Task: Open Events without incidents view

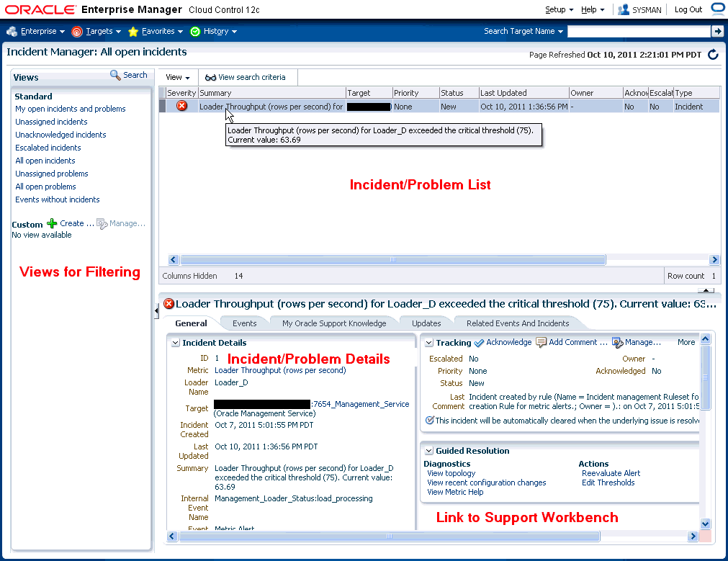Action: click(x=57, y=199)
